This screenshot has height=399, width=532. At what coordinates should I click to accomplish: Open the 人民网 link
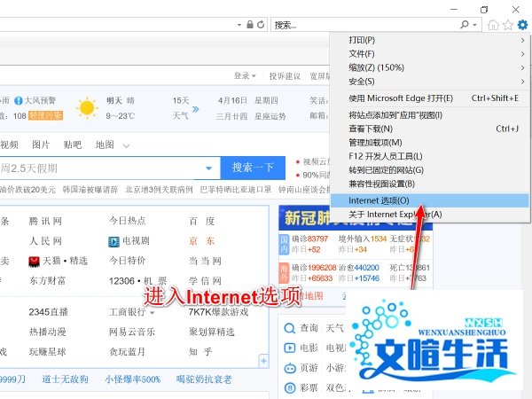[45, 241]
